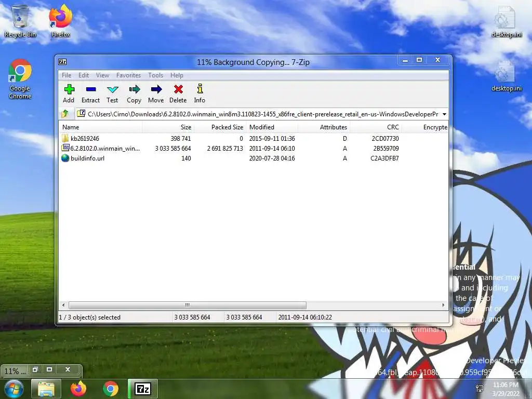Run the Test archive tool
The width and height of the screenshot is (532, 399).
click(x=113, y=89)
